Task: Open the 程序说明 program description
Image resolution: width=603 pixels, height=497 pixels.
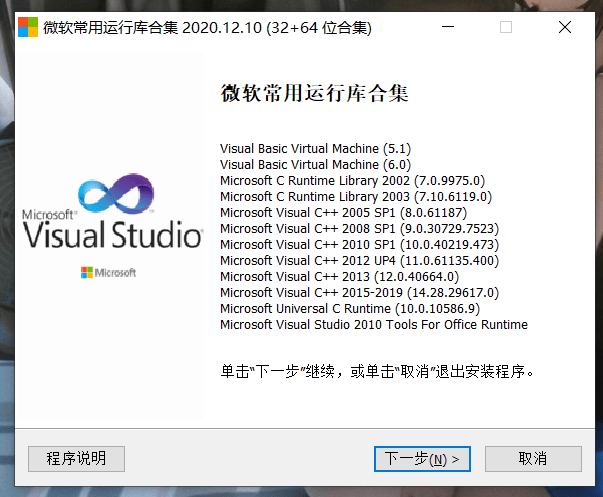Action: coord(76,459)
